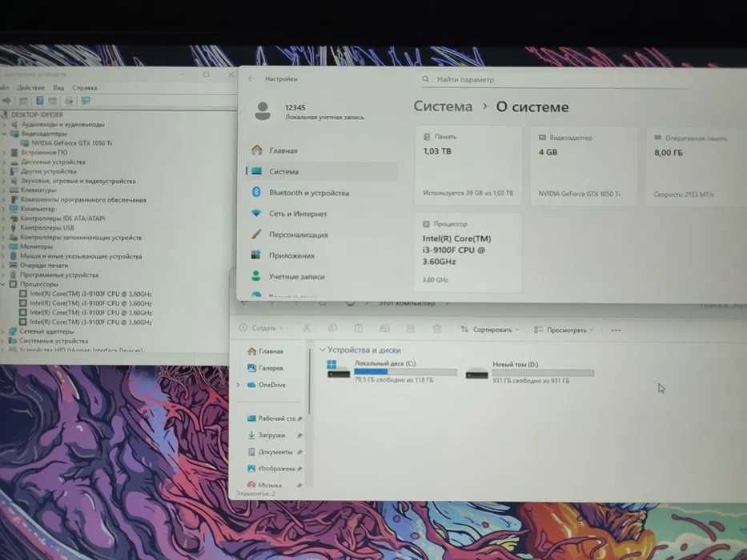Select Компоненты программного обеспечения

click(x=83, y=200)
